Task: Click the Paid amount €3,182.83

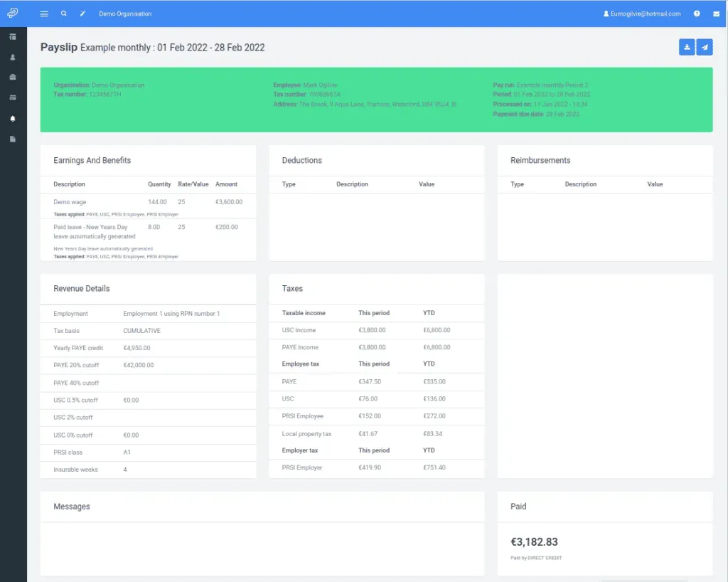Action: 534,541
